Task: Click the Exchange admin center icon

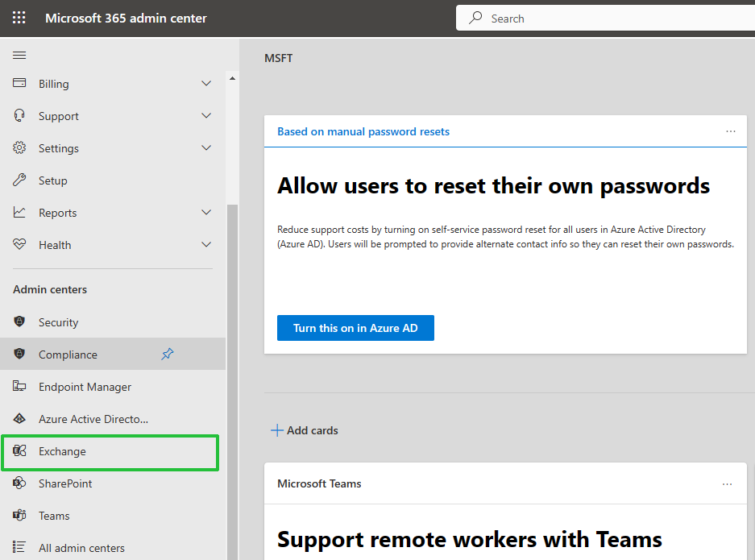Action: tap(19, 451)
